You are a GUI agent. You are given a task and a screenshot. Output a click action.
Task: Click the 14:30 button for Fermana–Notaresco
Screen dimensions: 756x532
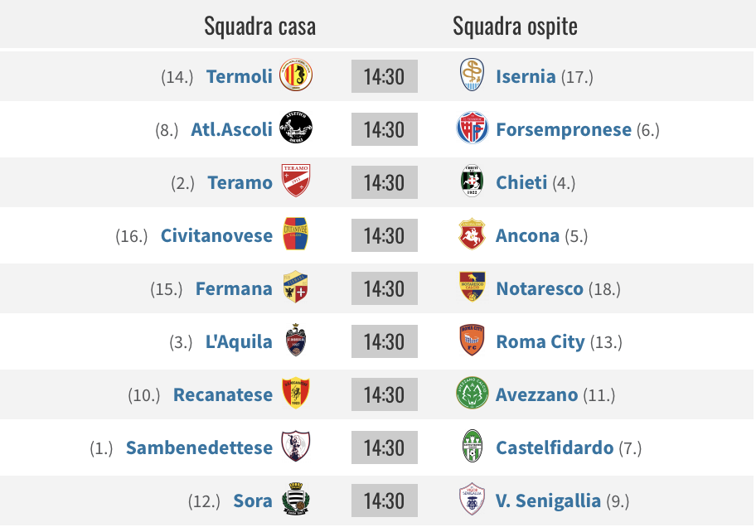click(x=385, y=288)
